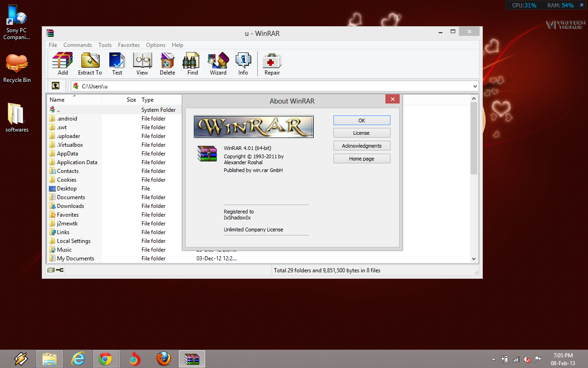Open the View toolbar tool
The height and width of the screenshot is (368, 588).
(x=142, y=64)
